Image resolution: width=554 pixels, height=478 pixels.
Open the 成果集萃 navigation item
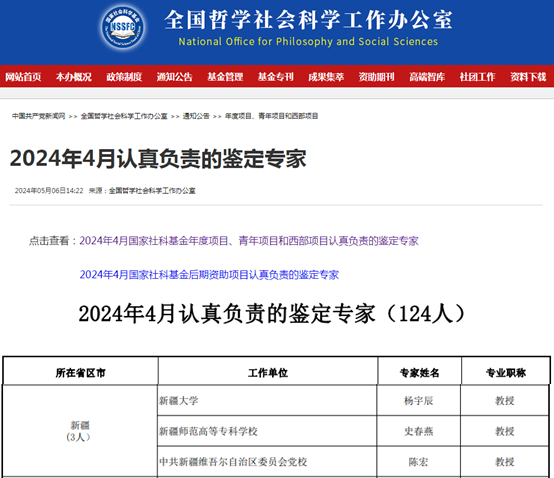pyautogui.click(x=326, y=77)
